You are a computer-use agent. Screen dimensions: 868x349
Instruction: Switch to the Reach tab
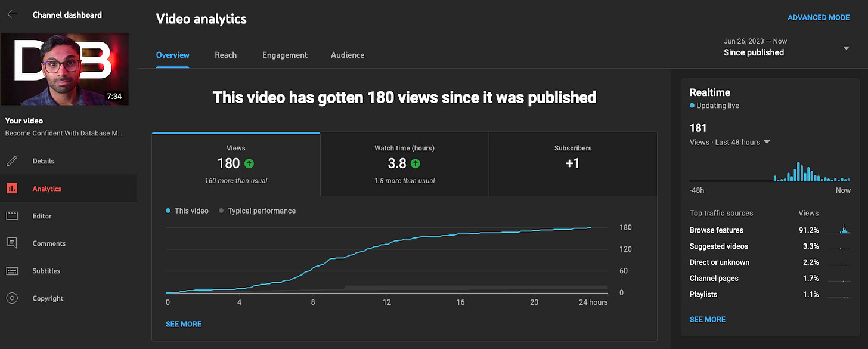pyautogui.click(x=226, y=55)
